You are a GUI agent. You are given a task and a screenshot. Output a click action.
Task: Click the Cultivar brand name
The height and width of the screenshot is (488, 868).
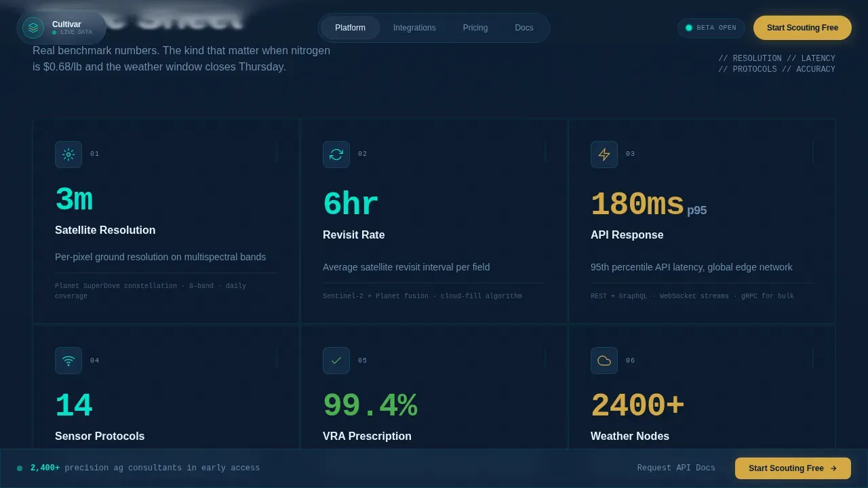[x=66, y=24]
